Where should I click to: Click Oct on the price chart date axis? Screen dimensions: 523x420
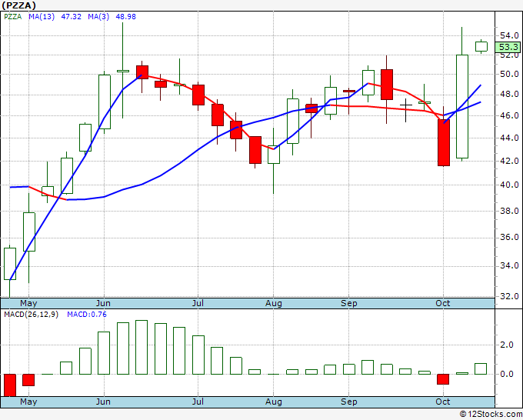(x=443, y=304)
